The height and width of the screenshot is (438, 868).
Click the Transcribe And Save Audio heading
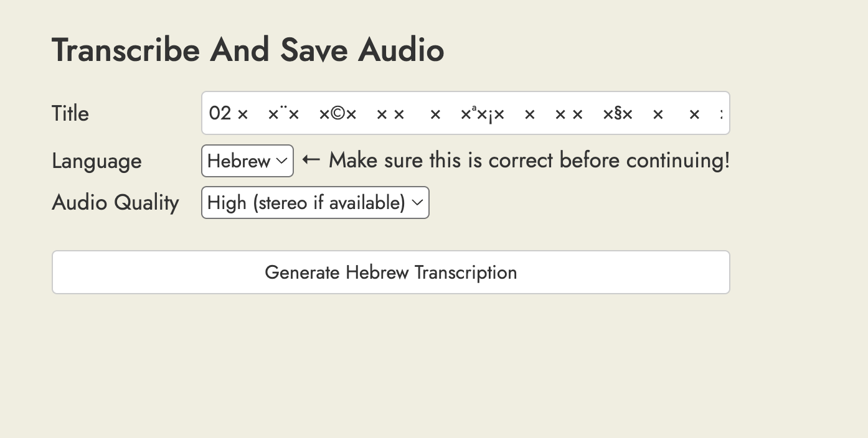pos(248,50)
